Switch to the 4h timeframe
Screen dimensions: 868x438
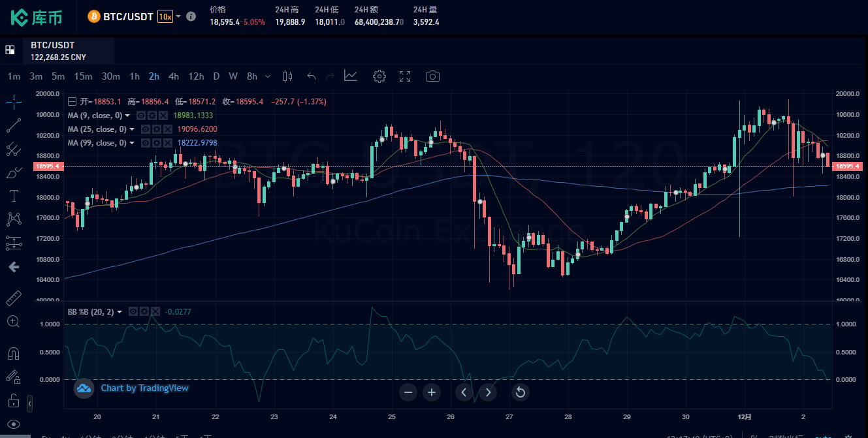coord(174,76)
